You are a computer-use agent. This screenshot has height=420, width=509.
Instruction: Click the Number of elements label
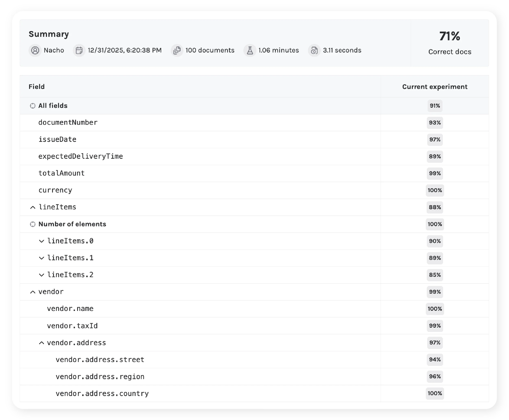click(72, 224)
